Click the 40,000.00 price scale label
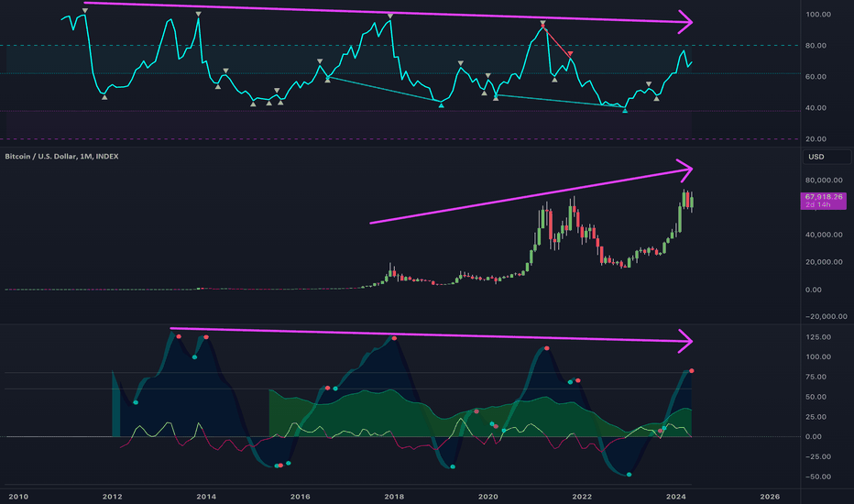Screen dimensions: 854x504 [824, 235]
